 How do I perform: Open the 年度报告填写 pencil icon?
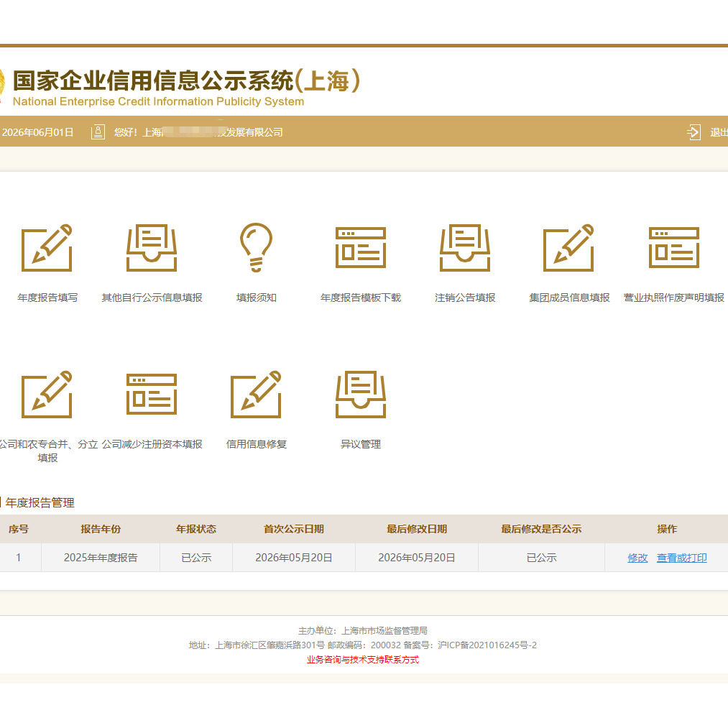click(x=47, y=247)
